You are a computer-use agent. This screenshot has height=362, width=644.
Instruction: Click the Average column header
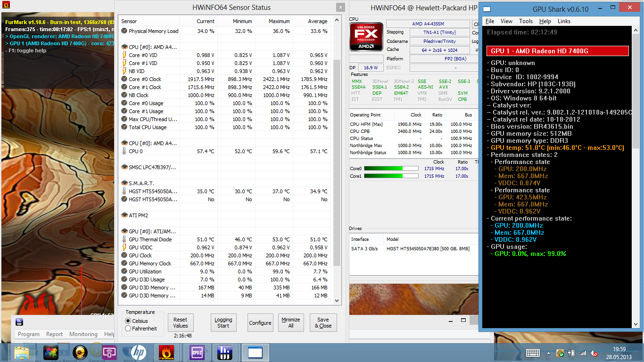(312, 21)
